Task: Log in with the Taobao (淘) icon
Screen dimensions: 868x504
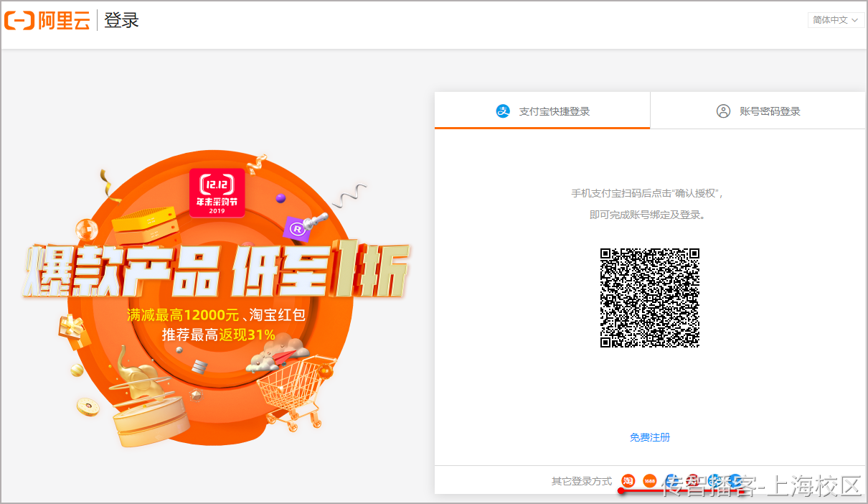Action: (x=628, y=480)
